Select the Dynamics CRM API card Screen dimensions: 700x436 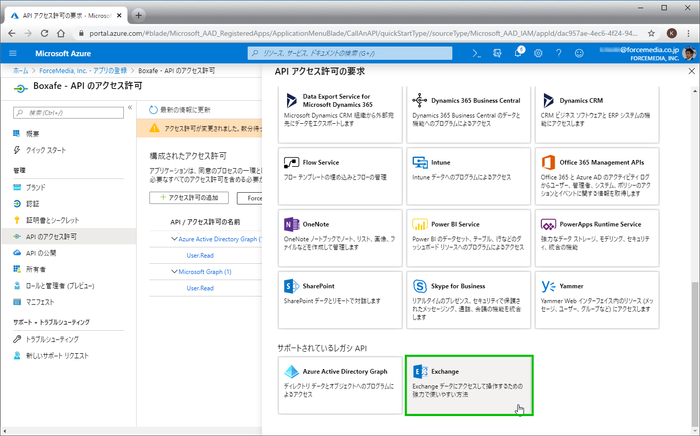pos(597,115)
